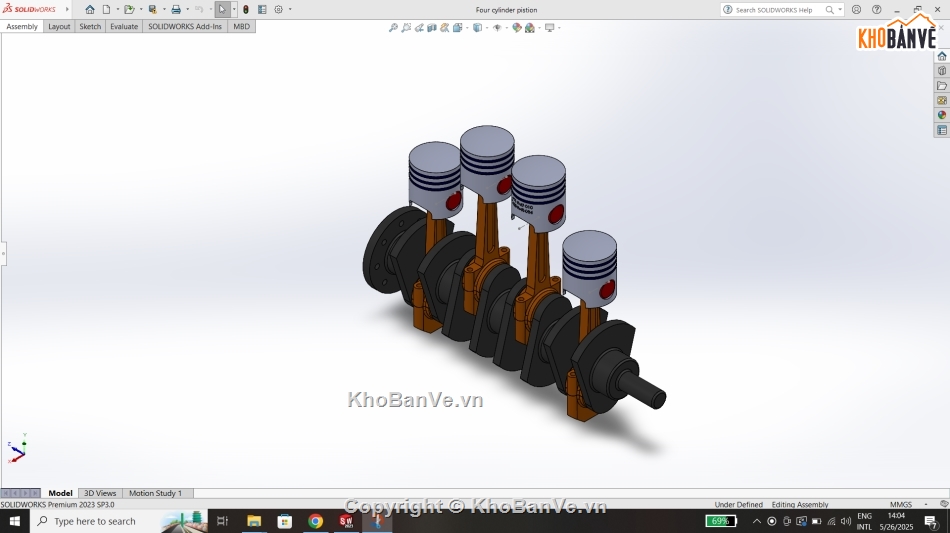This screenshot has width=950, height=533.
Task: Switch to the Sketch tab
Action: (x=90, y=27)
